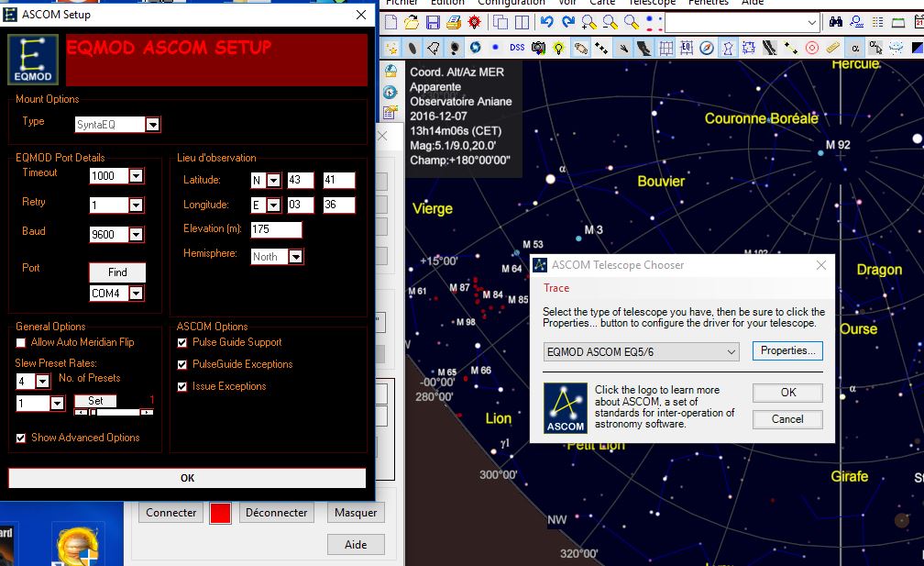
Task: Open the Trace menu in Telescope Chooser
Action: click(556, 288)
